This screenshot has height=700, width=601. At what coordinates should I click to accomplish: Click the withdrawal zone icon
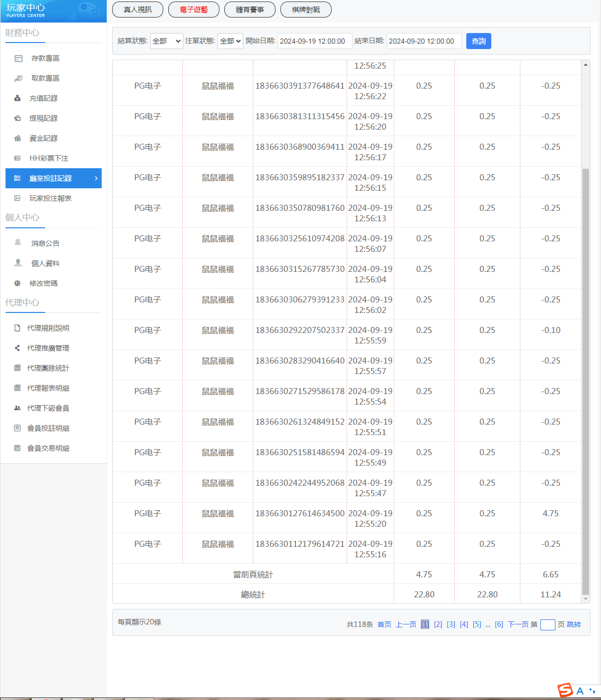[19, 79]
